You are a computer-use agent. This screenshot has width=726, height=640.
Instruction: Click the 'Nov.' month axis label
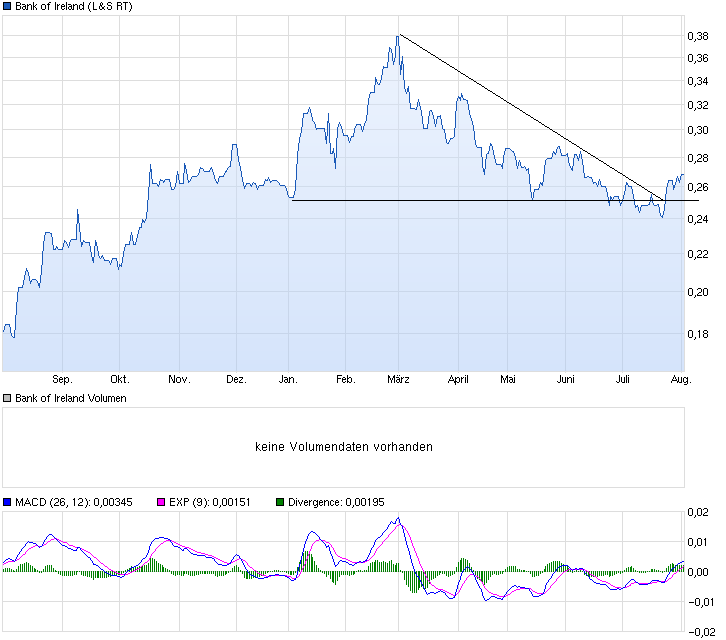180,380
